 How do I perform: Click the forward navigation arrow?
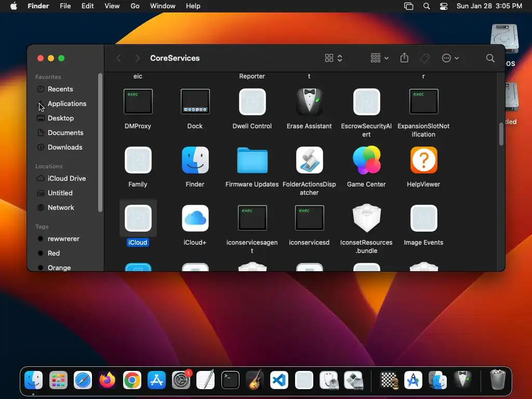137,58
